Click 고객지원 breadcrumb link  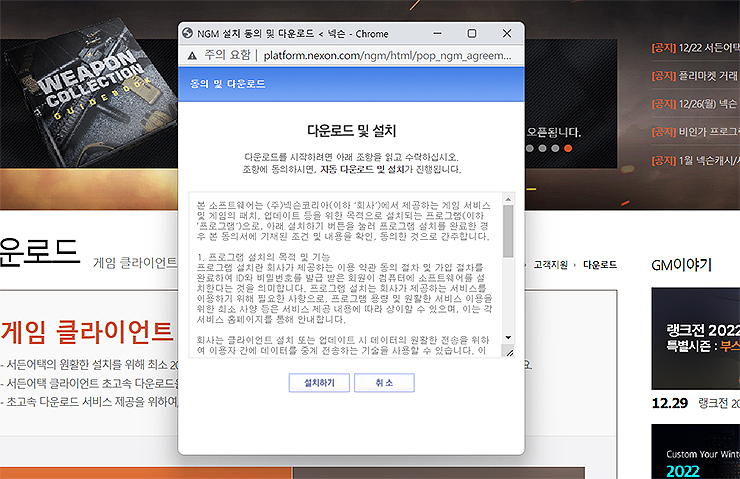(551, 265)
